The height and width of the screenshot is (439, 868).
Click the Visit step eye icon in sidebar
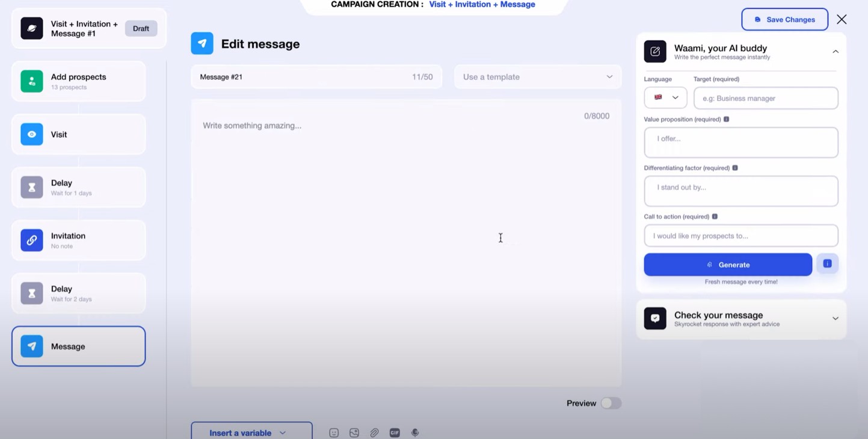tap(31, 134)
